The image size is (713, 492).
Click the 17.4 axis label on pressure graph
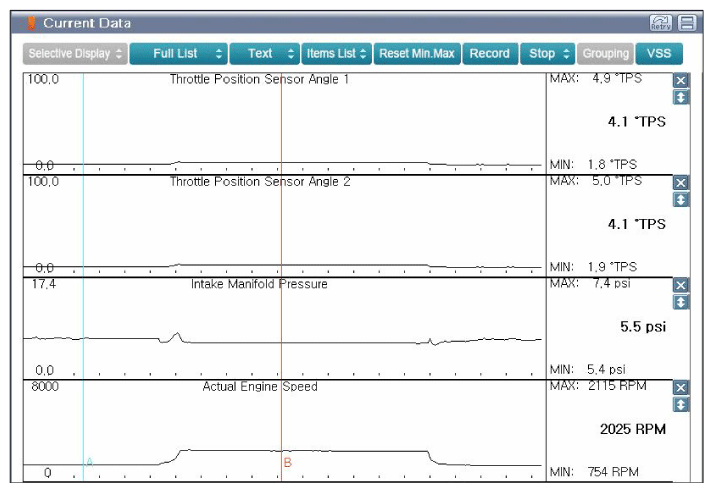coord(44,284)
